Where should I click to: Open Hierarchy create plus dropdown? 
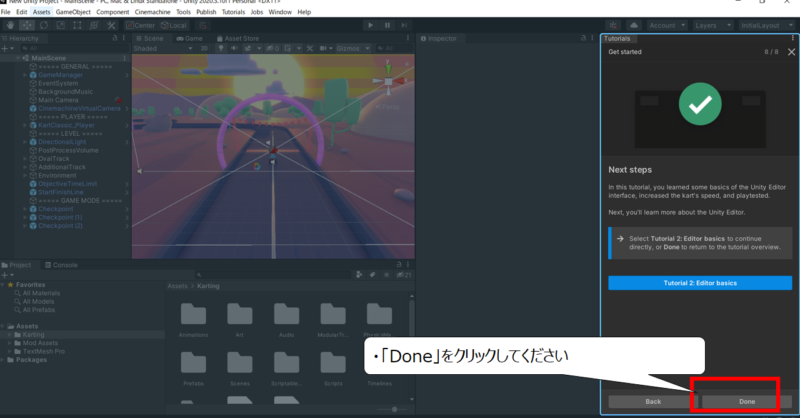[8, 48]
